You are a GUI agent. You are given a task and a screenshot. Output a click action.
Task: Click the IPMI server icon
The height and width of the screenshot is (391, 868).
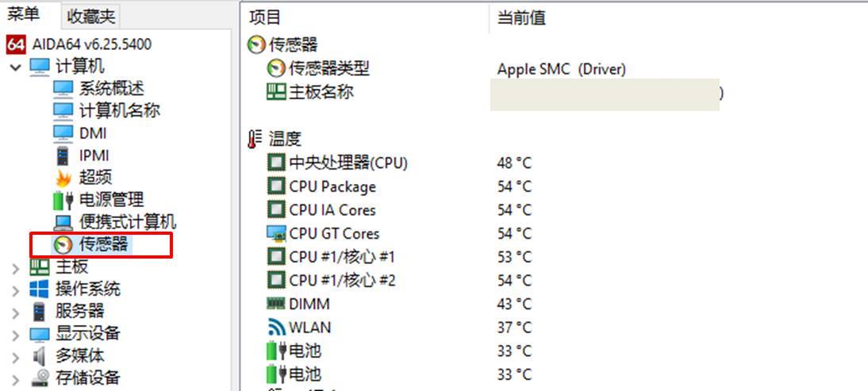click(63, 155)
